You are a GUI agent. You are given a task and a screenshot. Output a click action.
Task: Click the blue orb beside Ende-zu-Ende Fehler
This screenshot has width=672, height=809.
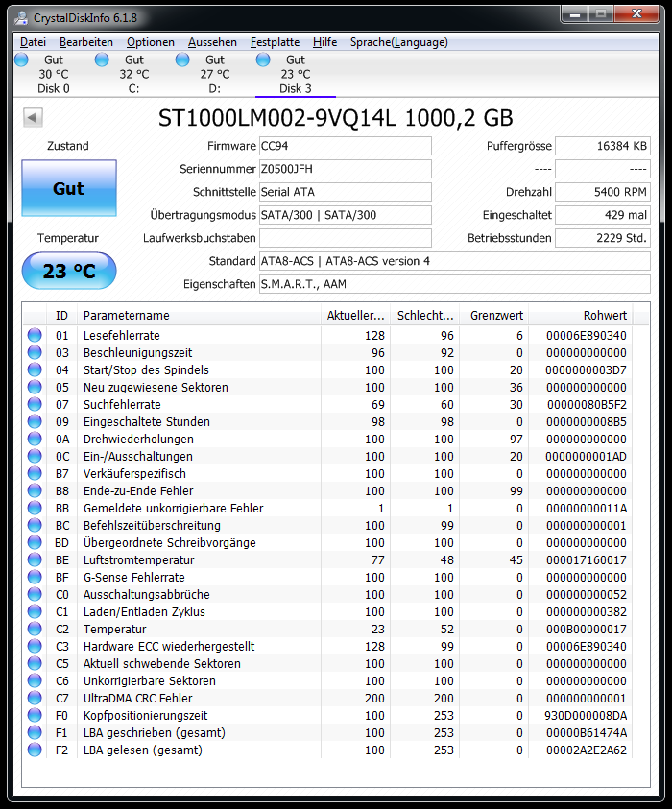pos(35,490)
